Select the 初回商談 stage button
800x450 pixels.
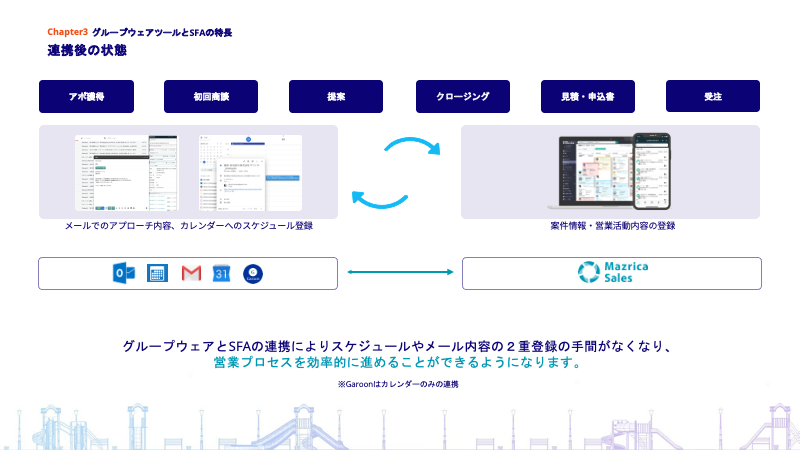211,96
